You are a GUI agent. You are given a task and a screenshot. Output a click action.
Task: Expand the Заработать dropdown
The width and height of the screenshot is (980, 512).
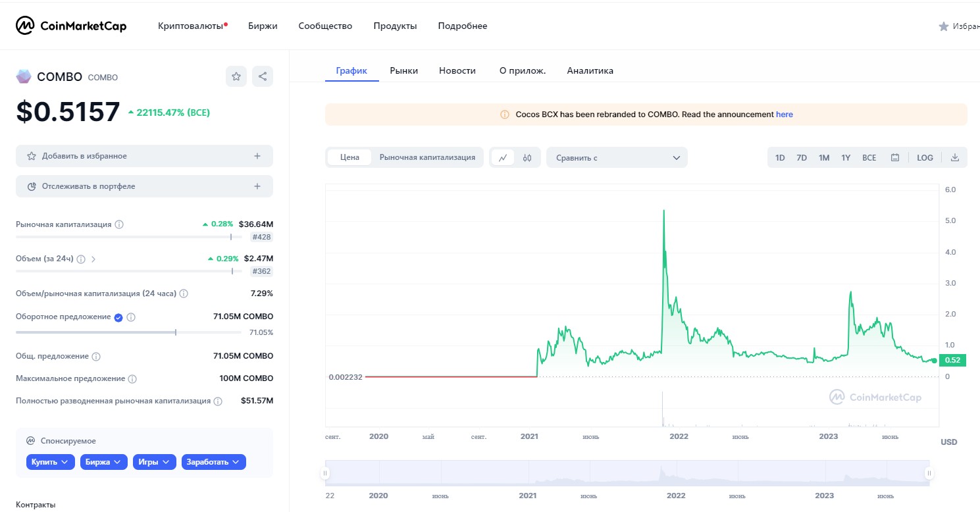pyautogui.click(x=213, y=462)
